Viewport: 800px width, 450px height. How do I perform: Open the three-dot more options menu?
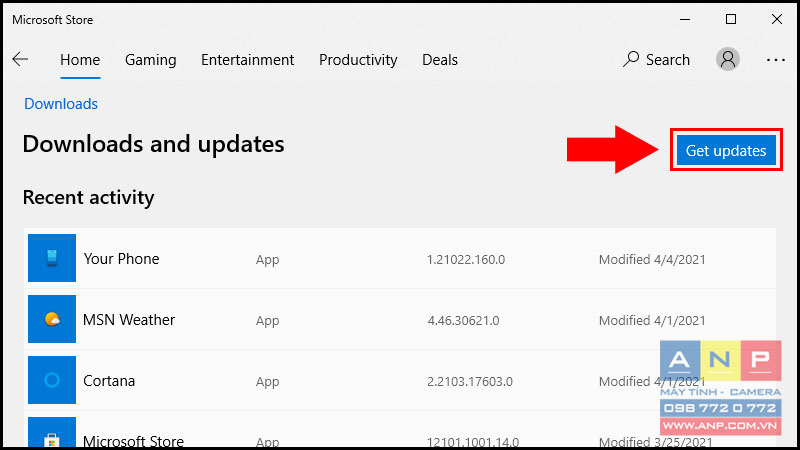(x=776, y=60)
